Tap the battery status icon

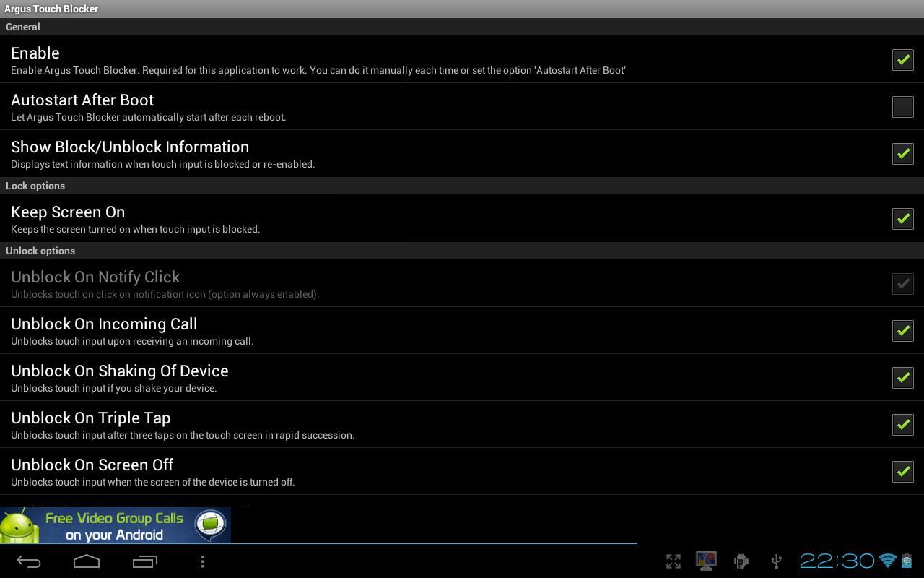pyautogui.click(x=907, y=561)
